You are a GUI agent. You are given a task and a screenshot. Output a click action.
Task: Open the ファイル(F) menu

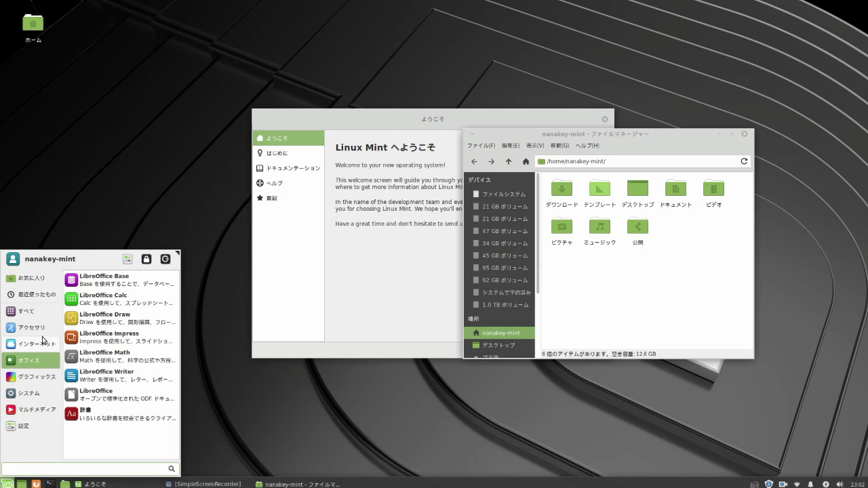[x=481, y=146]
